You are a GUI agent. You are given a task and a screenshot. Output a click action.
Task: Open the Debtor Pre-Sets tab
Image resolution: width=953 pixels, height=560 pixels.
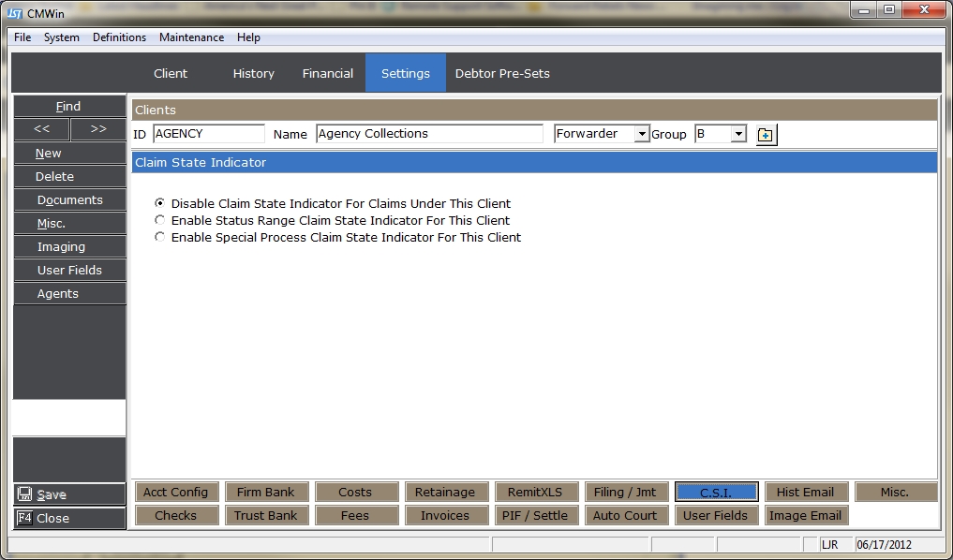click(502, 73)
